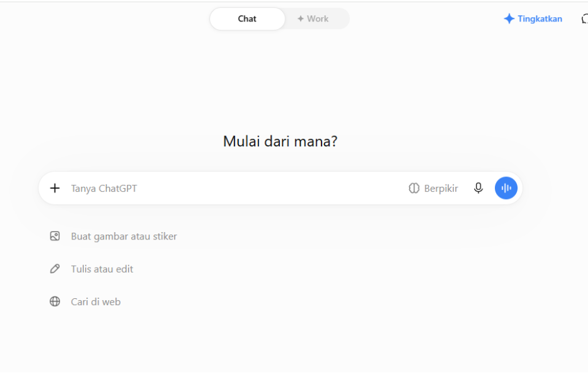
Task: Click the image icon beside Buat gambar
Action: point(55,236)
